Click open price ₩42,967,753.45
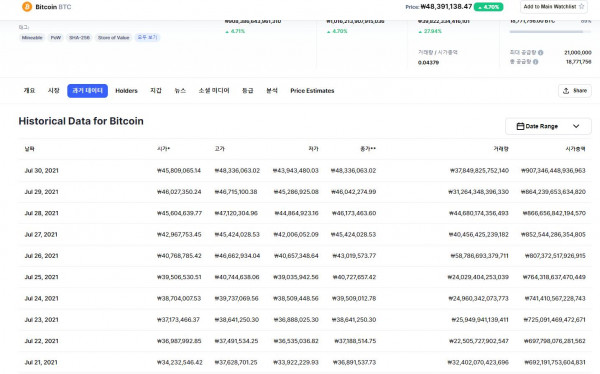 (x=179, y=235)
